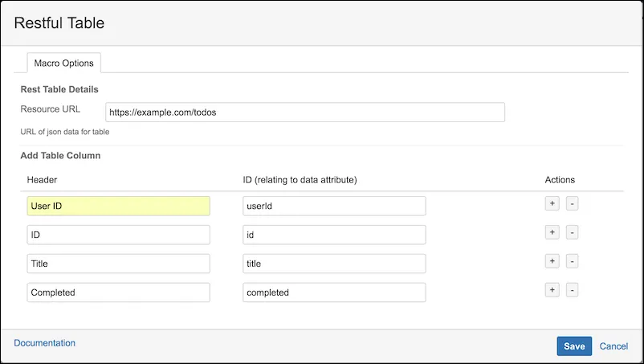Edit the id data attribute field
The width and height of the screenshot is (644, 364).
[334, 235]
